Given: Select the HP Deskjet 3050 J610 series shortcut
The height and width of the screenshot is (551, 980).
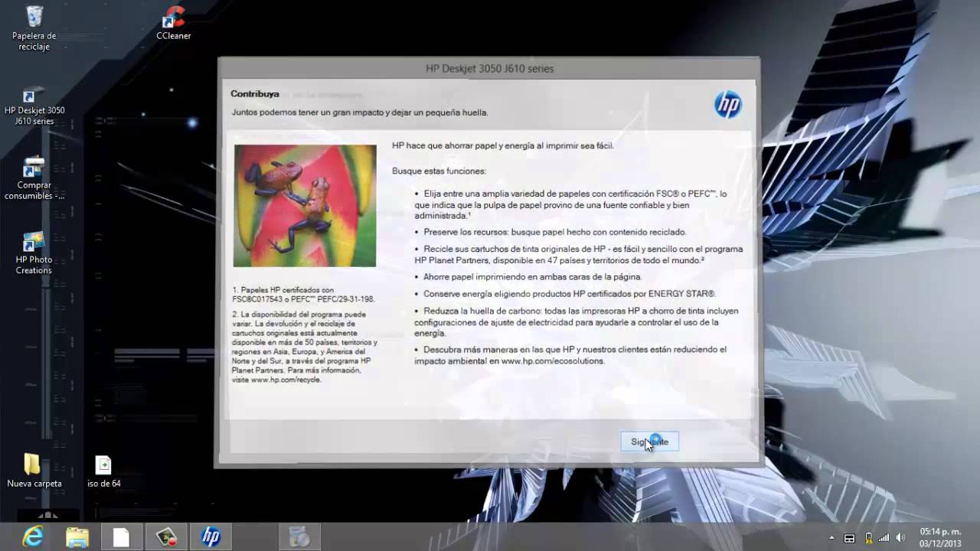Looking at the screenshot, I should (x=34, y=106).
